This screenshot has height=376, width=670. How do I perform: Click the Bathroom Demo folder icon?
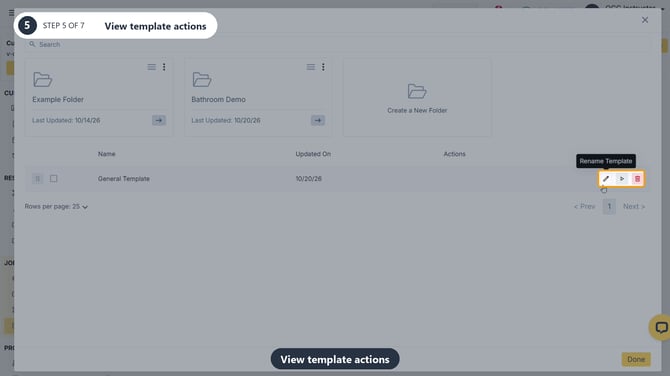tap(202, 79)
